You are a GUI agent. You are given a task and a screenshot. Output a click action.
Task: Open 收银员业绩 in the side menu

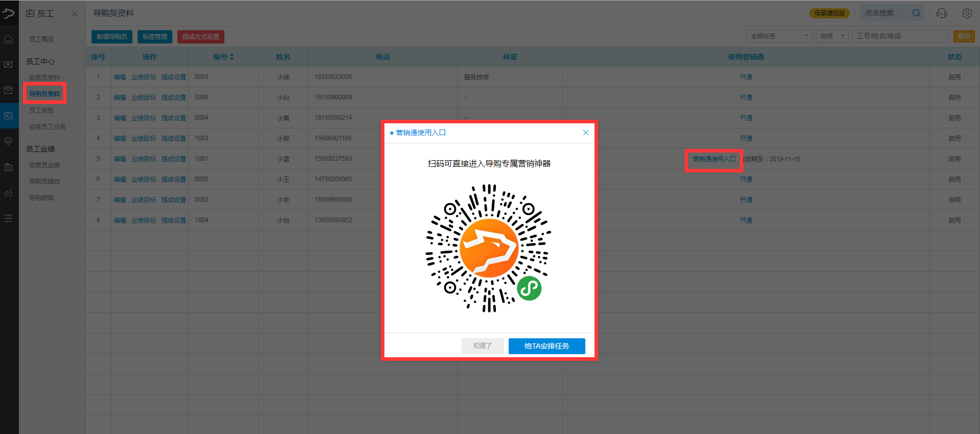44,165
